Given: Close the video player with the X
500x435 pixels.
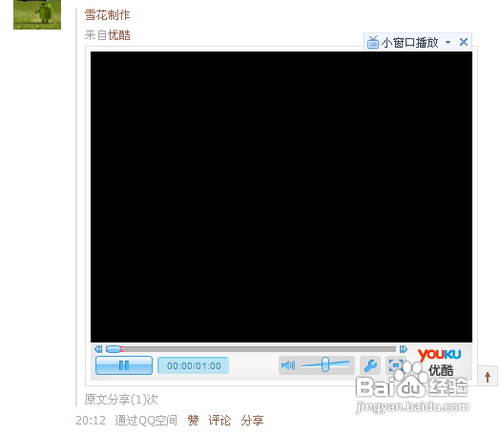Looking at the screenshot, I should click(x=463, y=42).
